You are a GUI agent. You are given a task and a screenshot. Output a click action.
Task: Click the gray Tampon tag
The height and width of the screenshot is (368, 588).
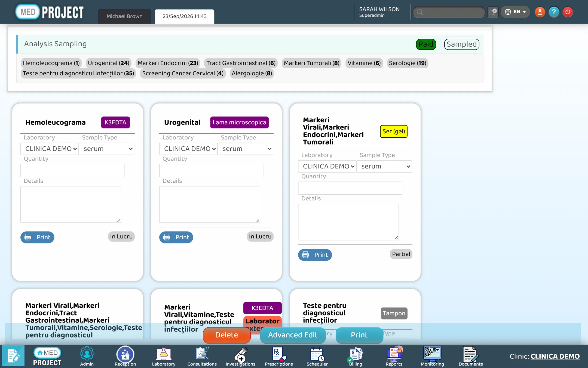(394, 313)
